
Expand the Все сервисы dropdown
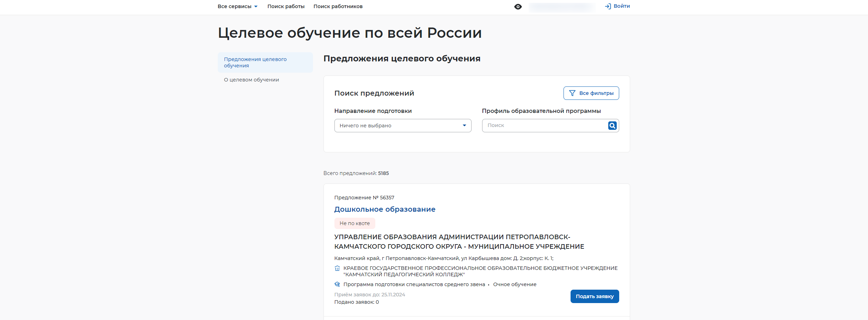[x=238, y=6]
